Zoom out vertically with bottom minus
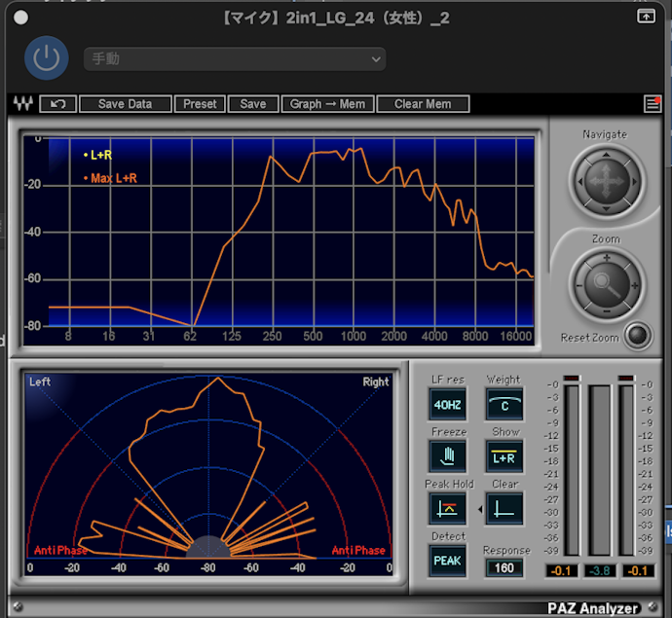 [607, 311]
